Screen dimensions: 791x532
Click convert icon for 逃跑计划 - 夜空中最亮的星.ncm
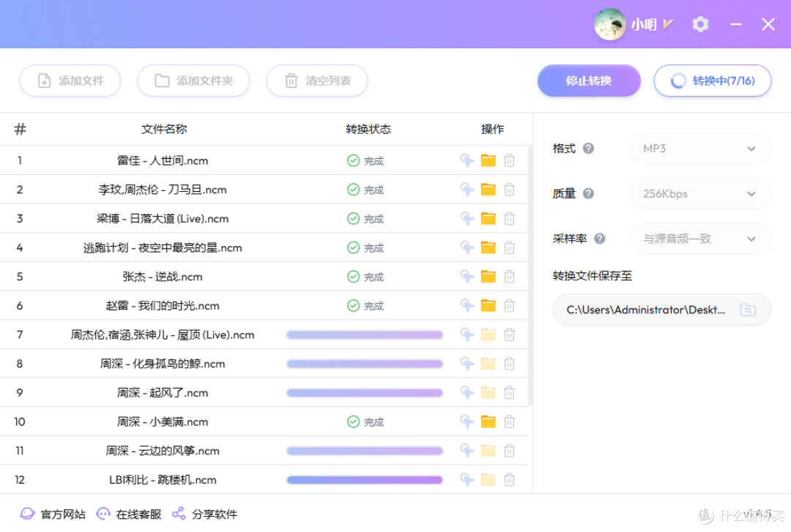467,247
